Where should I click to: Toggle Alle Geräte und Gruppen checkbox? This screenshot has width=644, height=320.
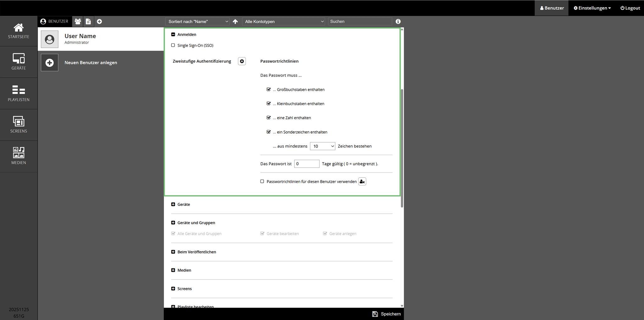(x=173, y=233)
